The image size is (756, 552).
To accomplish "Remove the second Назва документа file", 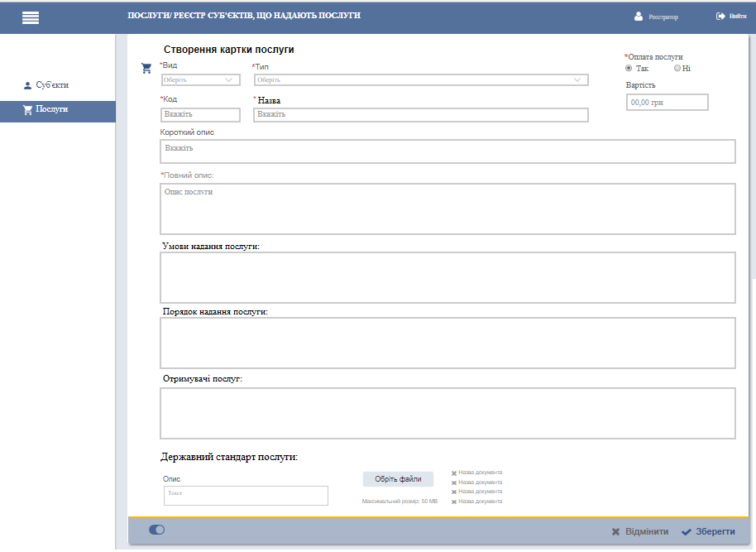I will click(454, 482).
